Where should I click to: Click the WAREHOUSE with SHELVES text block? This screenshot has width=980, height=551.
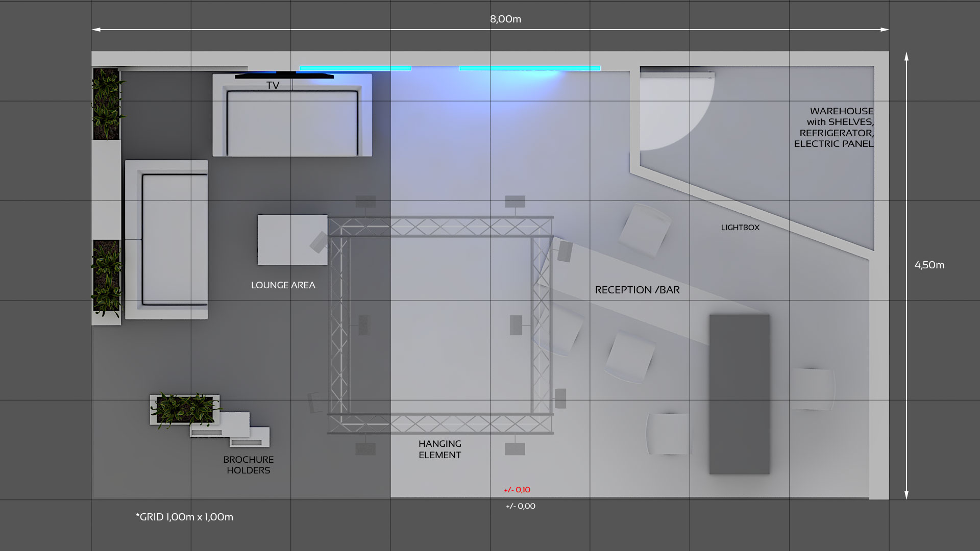click(834, 127)
